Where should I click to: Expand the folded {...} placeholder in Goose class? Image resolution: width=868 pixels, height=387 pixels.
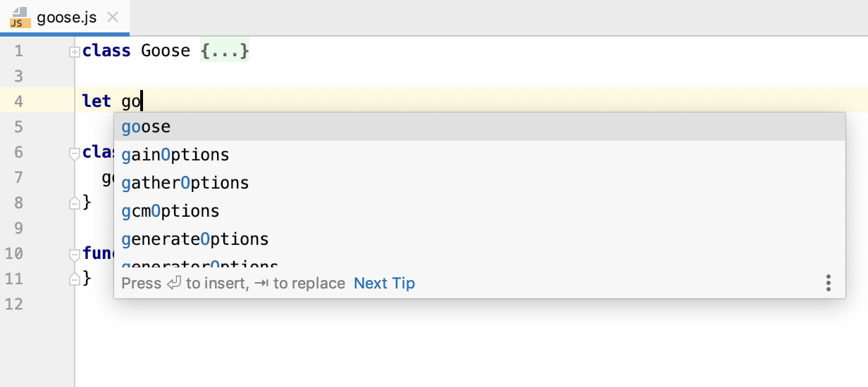[x=224, y=51]
